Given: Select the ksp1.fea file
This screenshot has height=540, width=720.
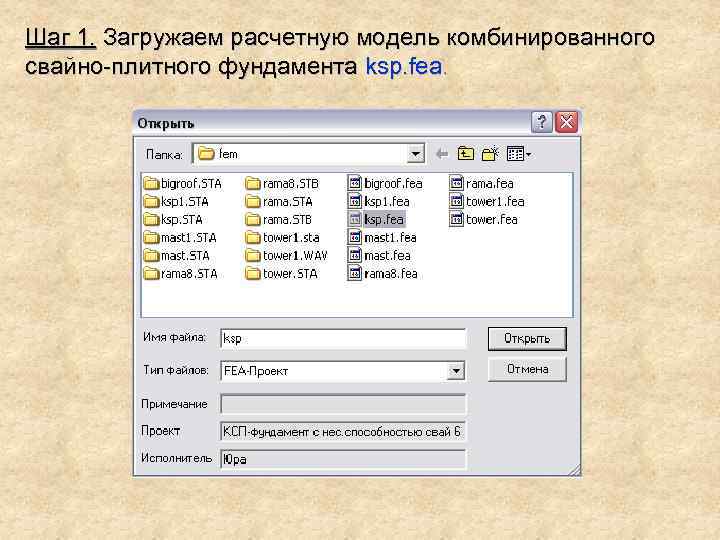Looking at the screenshot, I should point(378,202).
